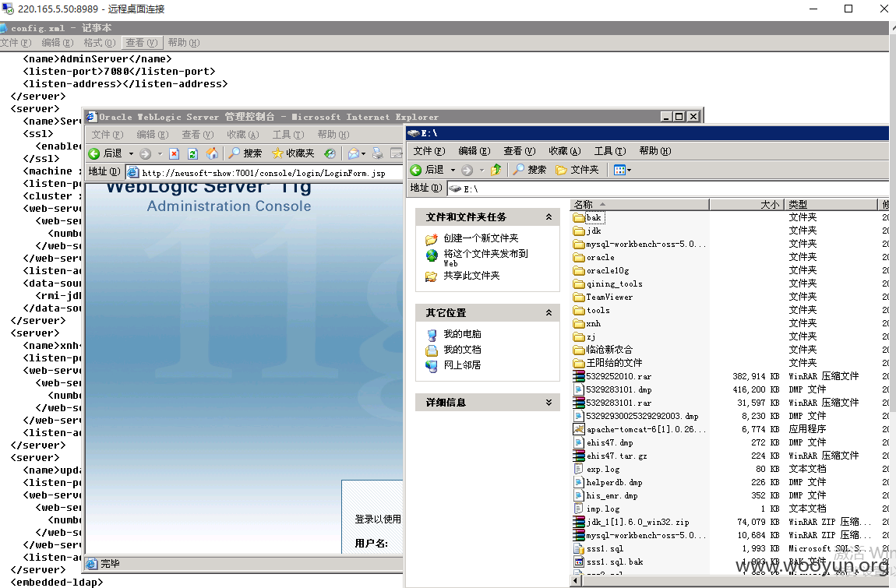Image resolution: width=896 pixels, height=588 pixels.
Task: Click the Internet Explorer address URL field
Action: click(x=265, y=173)
